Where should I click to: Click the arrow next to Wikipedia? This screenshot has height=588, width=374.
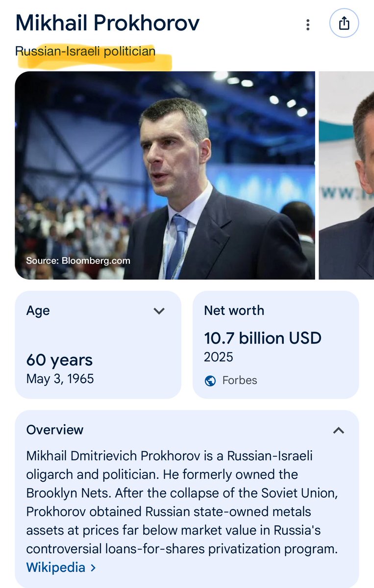(93, 568)
